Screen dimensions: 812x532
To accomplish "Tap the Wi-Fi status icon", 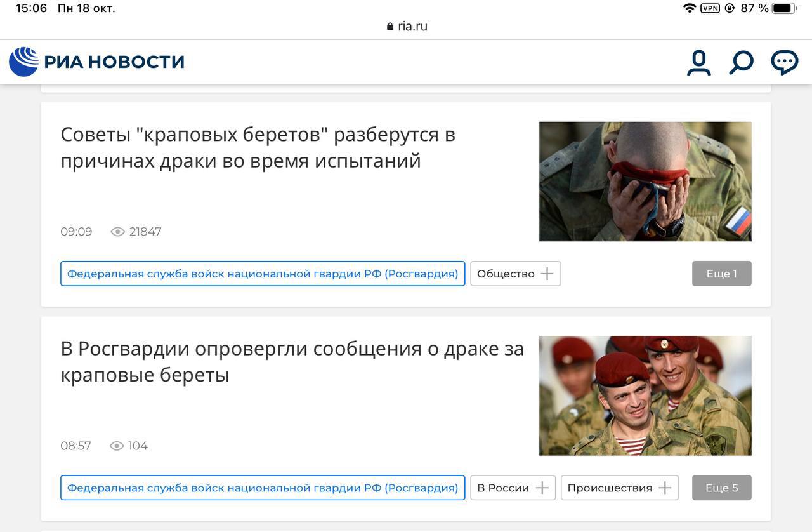I will 689,8.
